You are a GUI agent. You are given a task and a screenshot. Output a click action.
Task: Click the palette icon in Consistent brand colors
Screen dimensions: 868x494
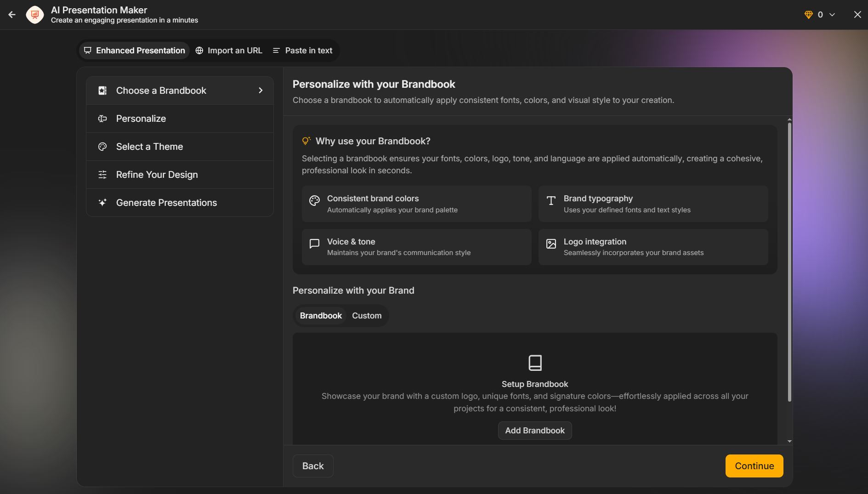[314, 200]
